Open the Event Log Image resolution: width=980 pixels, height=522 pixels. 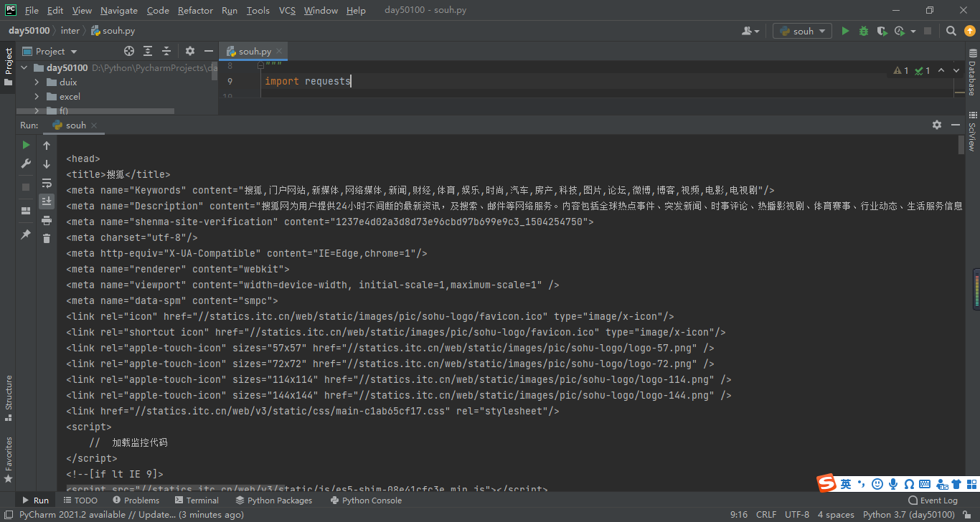[933, 500]
